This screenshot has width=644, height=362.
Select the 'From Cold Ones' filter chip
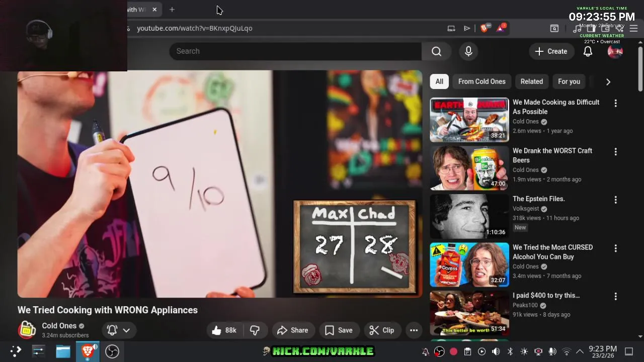tap(481, 81)
